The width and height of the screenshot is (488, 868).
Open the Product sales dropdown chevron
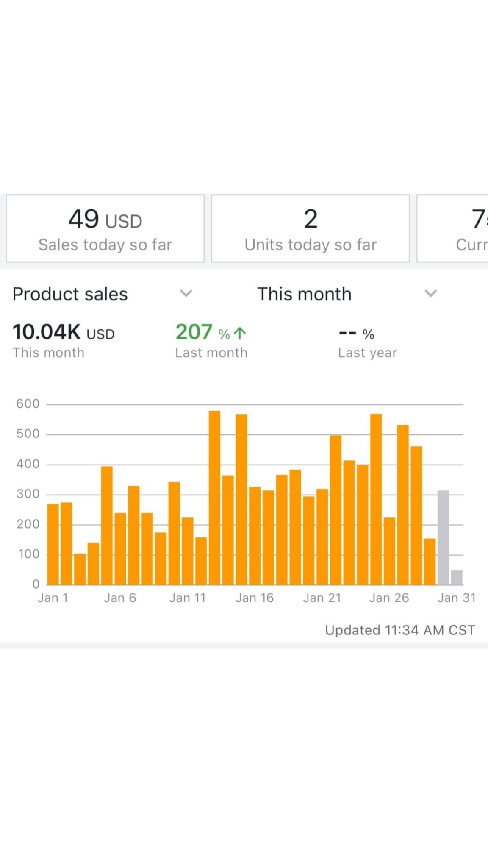click(x=186, y=293)
